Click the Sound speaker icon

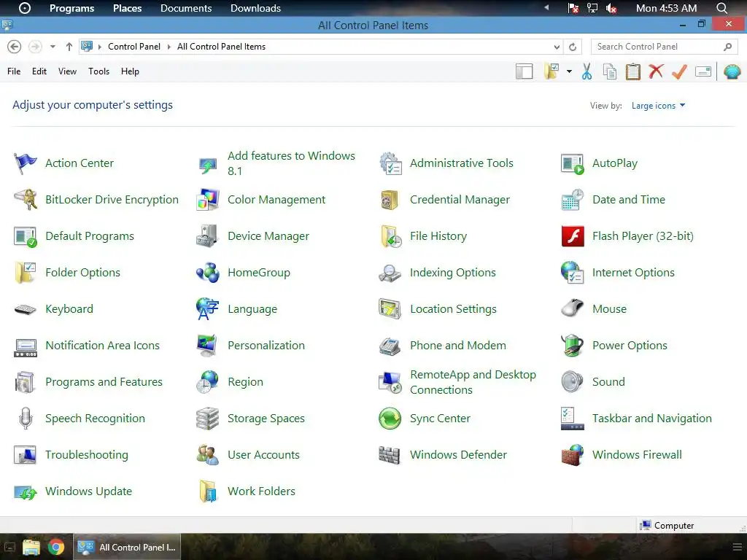(x=573, y=382)
